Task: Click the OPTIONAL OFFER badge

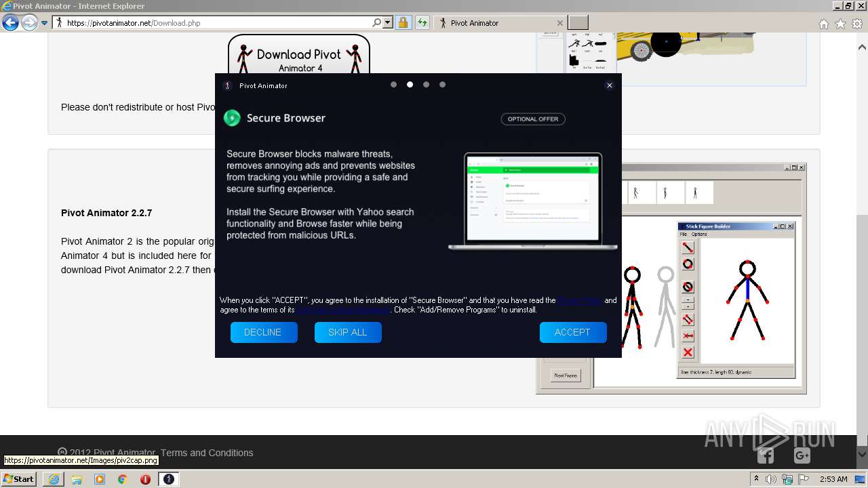Action: pyautogui.click(x=533, y=119)
